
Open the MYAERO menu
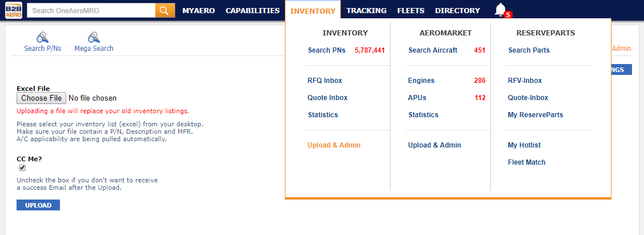coord(199,11)
